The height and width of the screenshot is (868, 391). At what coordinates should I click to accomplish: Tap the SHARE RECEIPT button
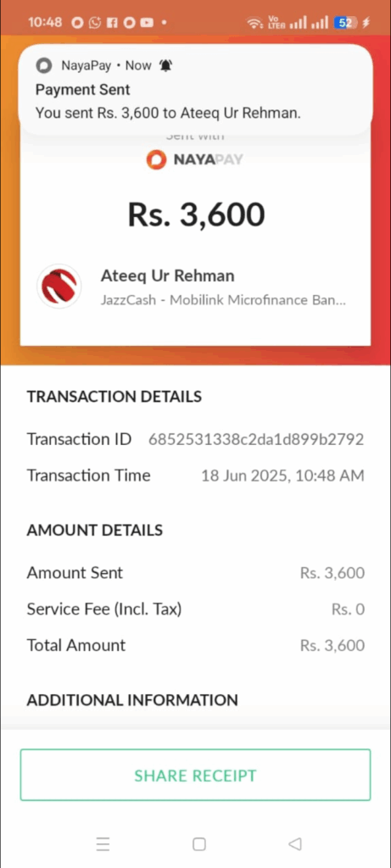pos(195,775)
